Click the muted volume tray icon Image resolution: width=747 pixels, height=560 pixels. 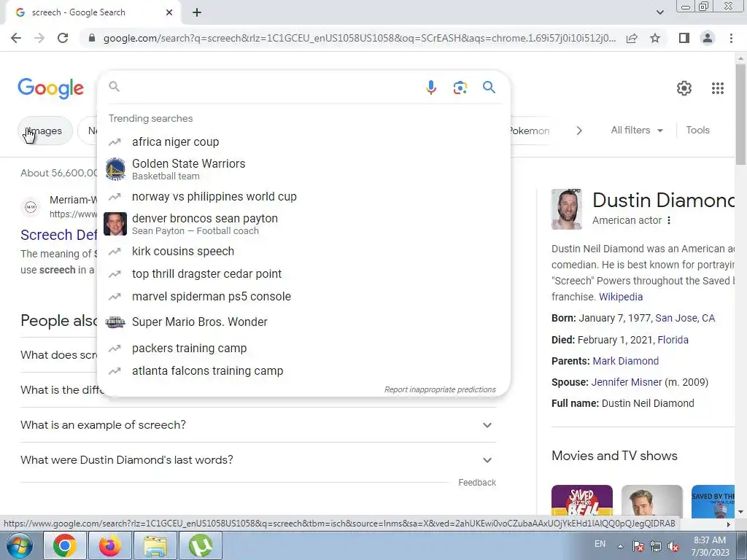pos(673,546)
